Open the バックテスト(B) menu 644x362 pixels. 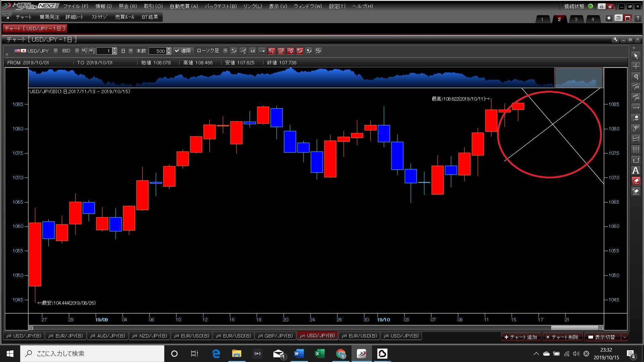pos(221,6)
